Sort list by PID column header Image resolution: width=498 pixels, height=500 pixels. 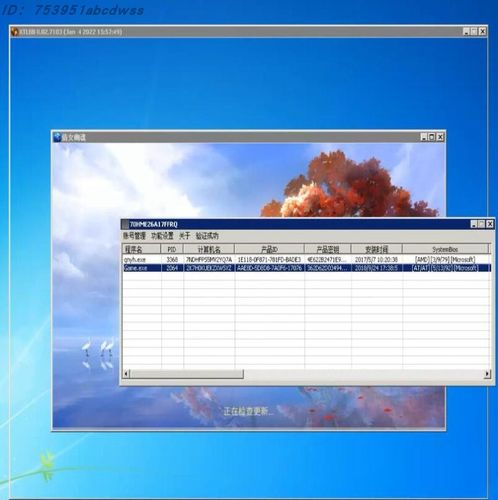(x=172, y=249)
